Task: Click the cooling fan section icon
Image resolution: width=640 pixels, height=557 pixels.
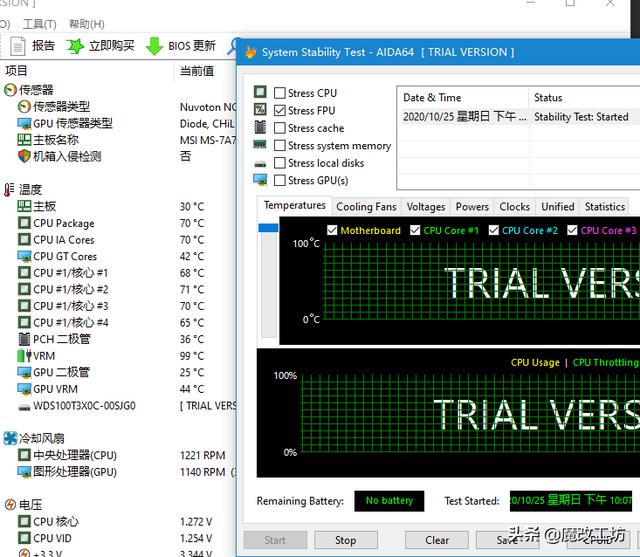Action: [x=10, y=438]
